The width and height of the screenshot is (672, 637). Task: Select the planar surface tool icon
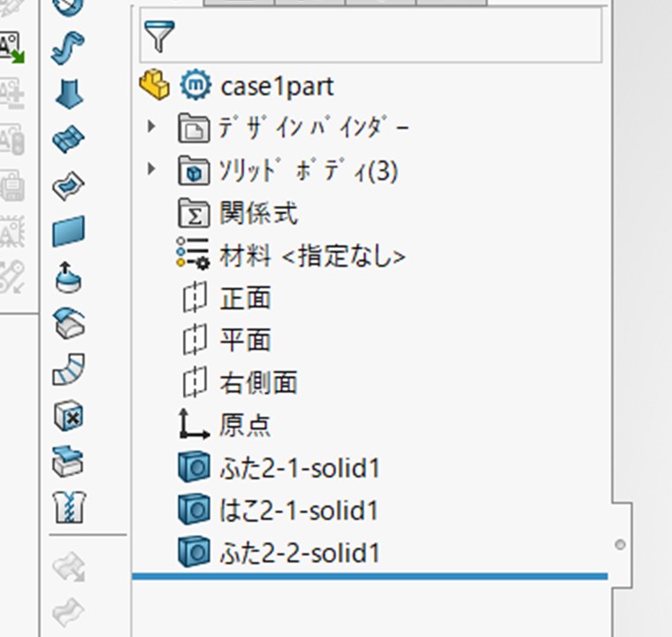pos(69,232)
